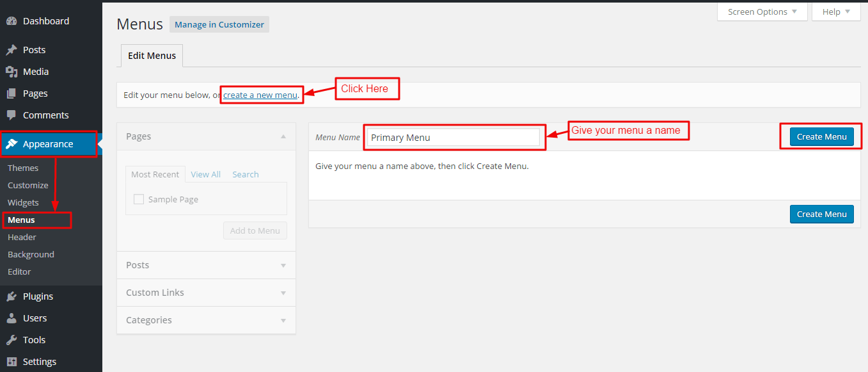Click the Add to Menu button
The height and width of the screenshot is (372, 868).
(255, 230)
